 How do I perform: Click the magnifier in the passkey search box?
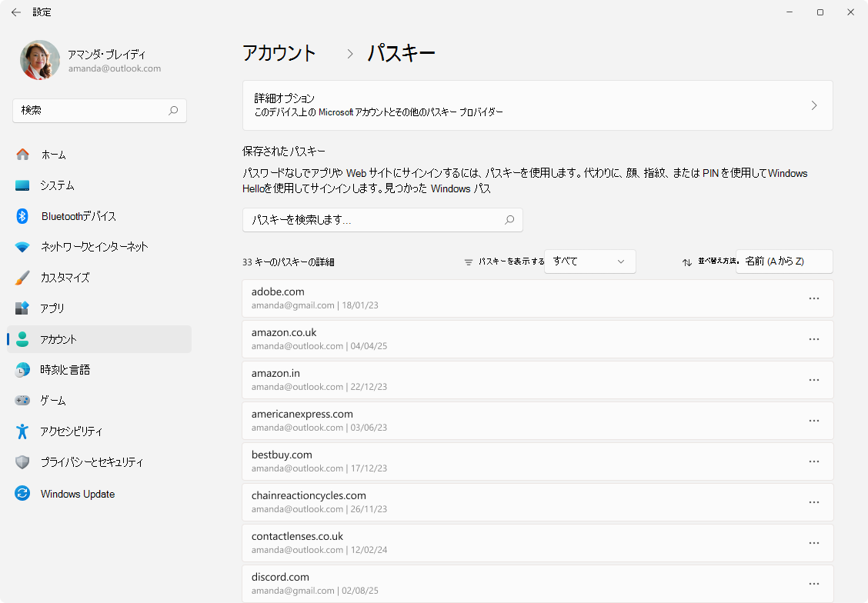509,220
